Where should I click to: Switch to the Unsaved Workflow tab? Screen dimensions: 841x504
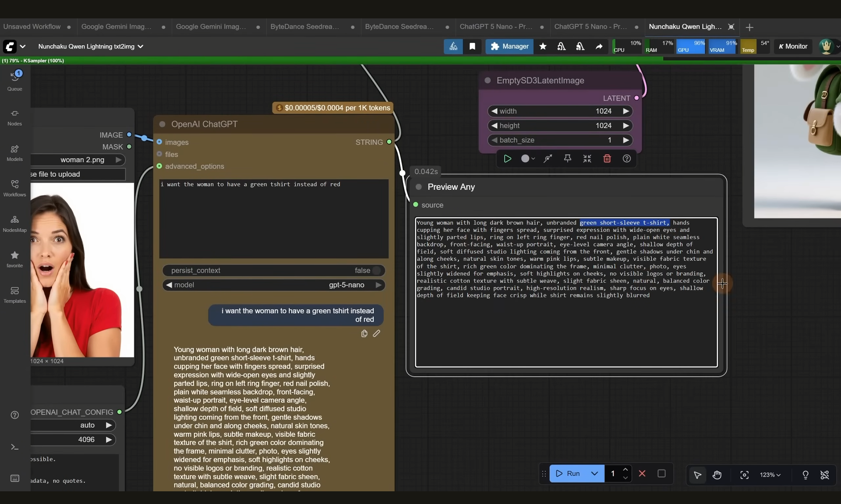click(x=32, y=27)
